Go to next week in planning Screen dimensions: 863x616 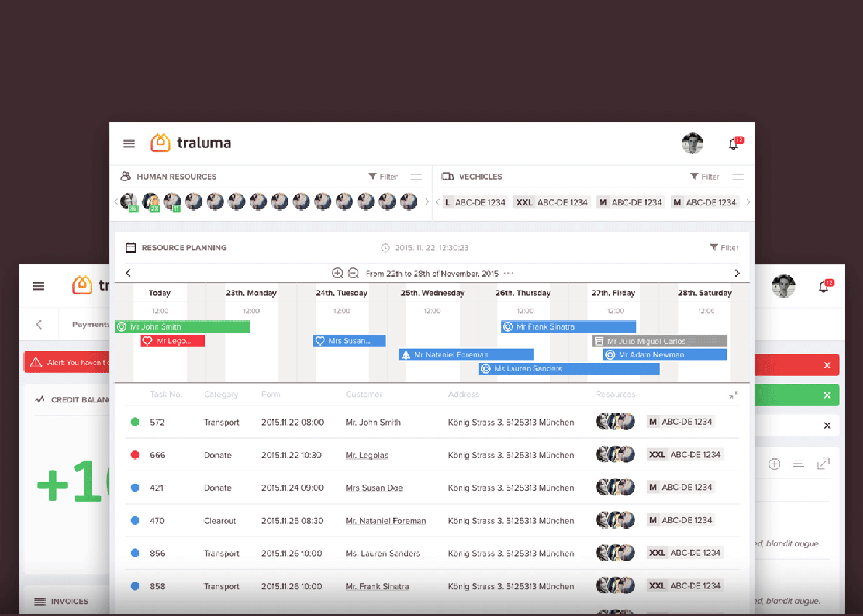[737, 273]
